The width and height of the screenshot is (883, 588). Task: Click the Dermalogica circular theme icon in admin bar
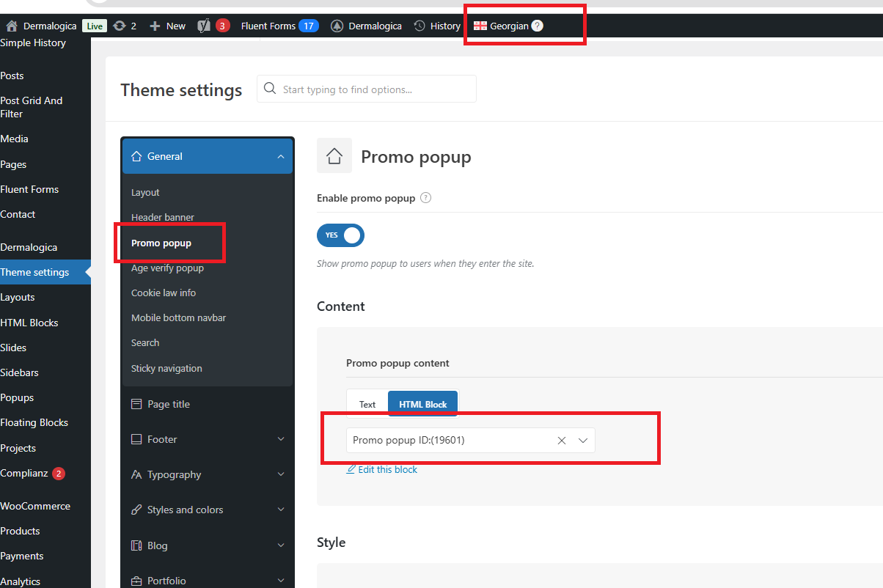tap(337, 26)
